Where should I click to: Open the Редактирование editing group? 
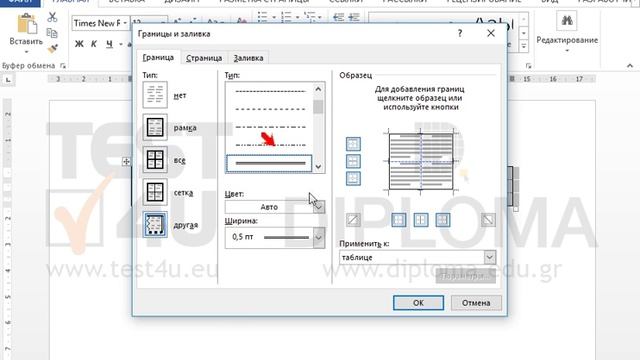point(567,32)
